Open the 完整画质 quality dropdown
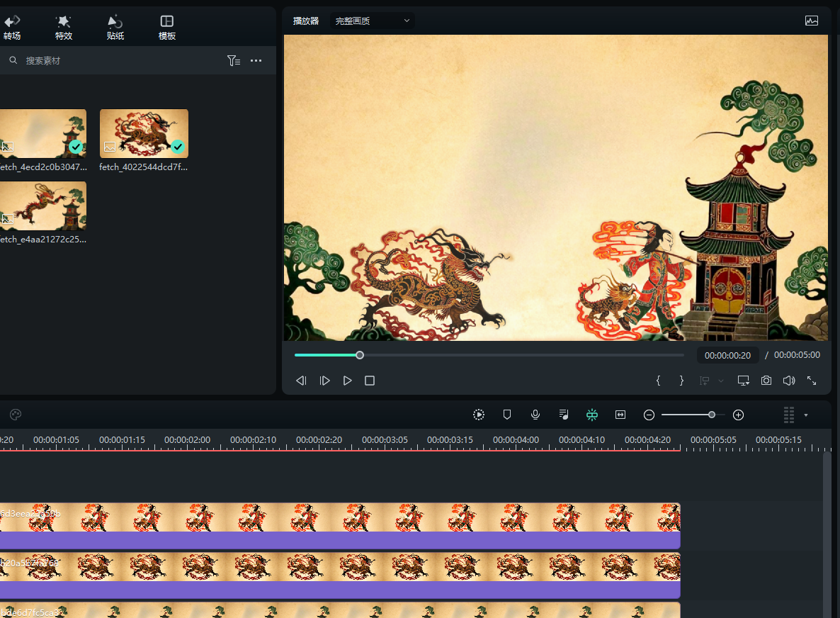The image size is (840, 618). (x=373, y=21)
